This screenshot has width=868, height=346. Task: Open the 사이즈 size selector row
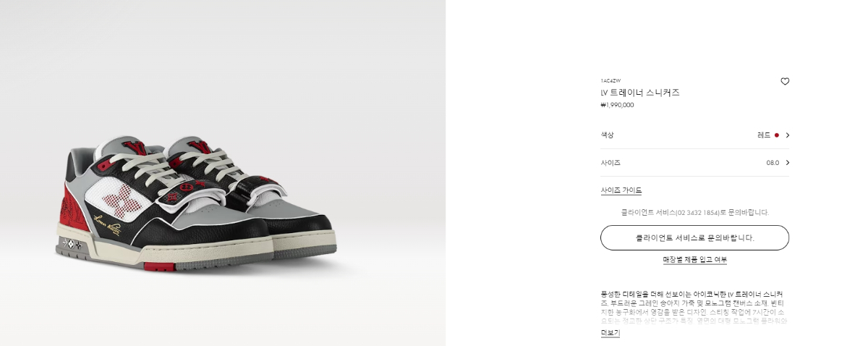[x=694, y=163]
